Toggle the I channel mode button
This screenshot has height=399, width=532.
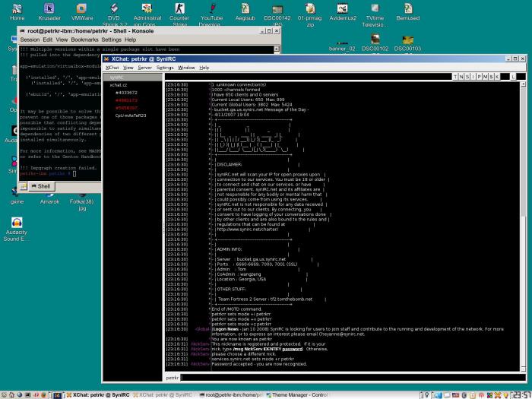click(x=473, y=77)
